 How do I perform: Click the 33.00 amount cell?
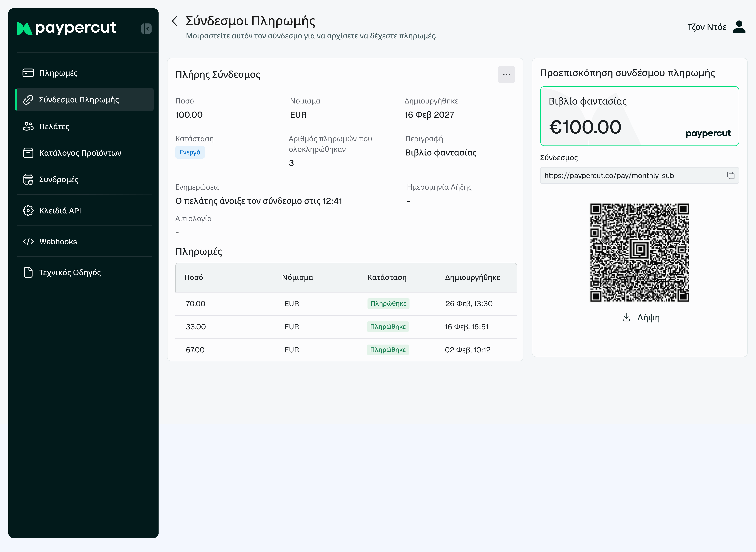(x=196, y=327)
